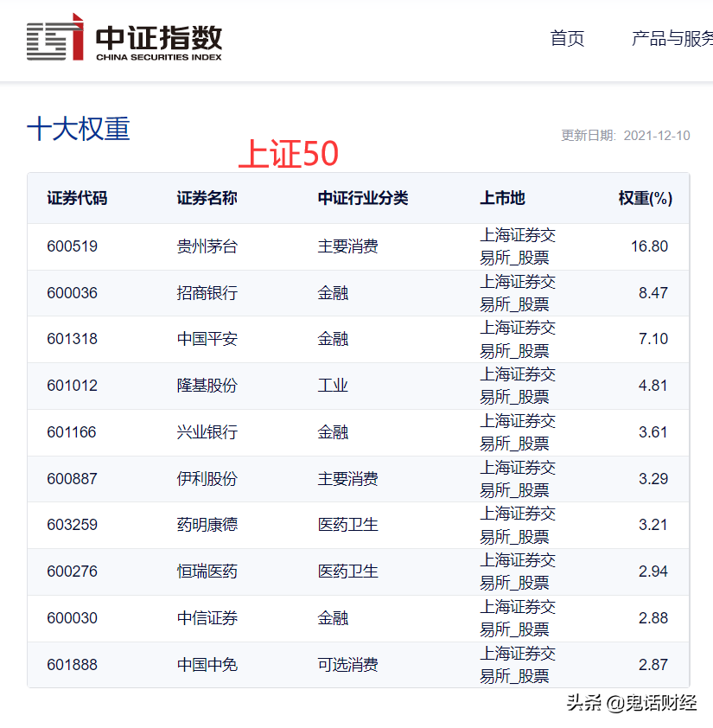Click 医药卫生 in the 药明康德 row
Image resolution: width=713 pixels, height=728 pixels.
coord(347,525)
